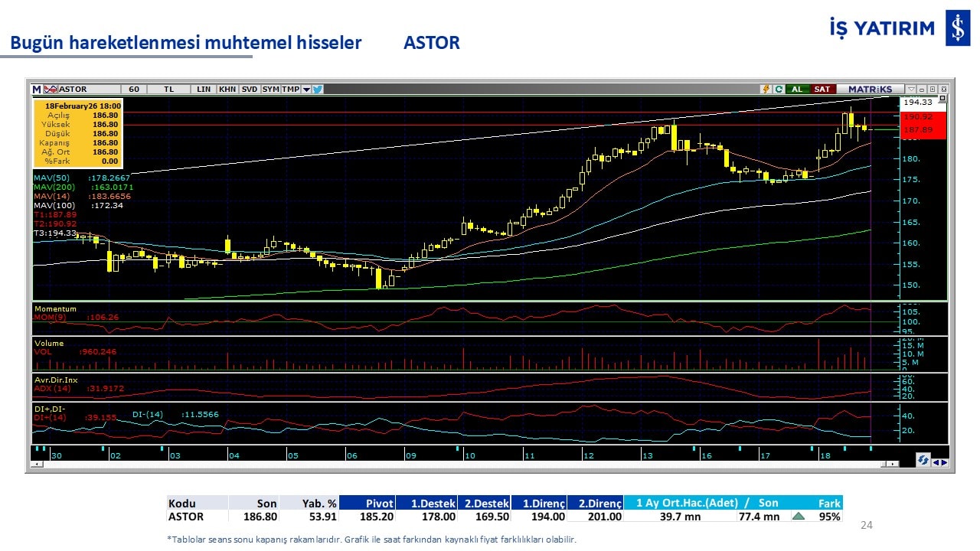
Task: Click the blue sync icon at bottom right
Action: click(923, 460)
